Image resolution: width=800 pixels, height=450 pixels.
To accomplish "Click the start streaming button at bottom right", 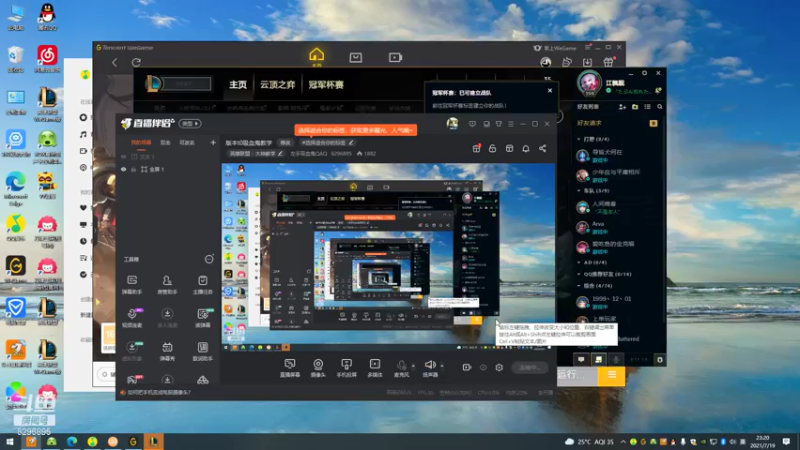I will [530, 367].
